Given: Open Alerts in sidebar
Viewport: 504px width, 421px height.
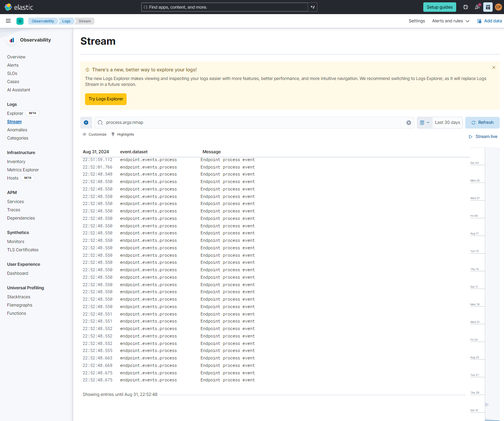Looking at the screenshot, I should click(13, 65).
